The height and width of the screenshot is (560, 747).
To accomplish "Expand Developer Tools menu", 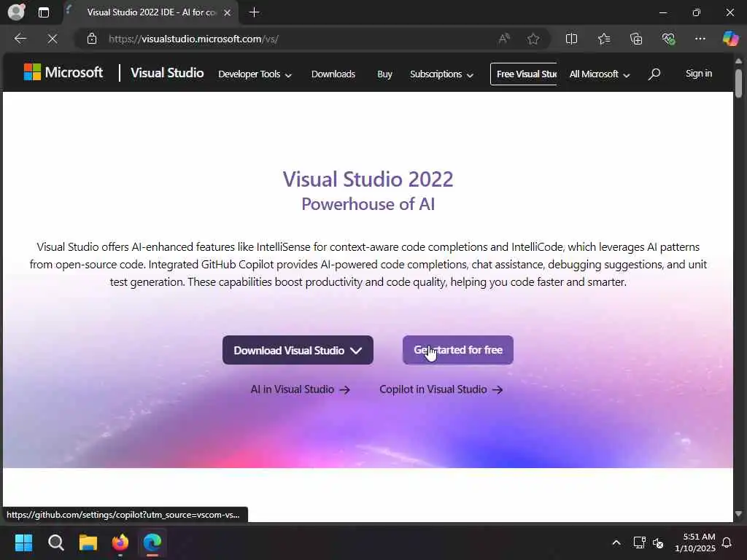I will coord(255,74).
